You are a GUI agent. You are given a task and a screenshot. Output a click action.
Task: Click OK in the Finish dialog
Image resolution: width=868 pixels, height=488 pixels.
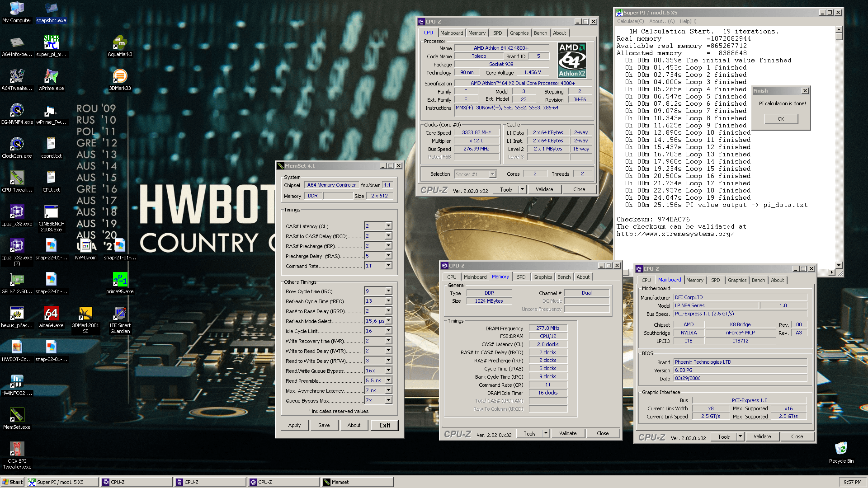pos(781,119)
